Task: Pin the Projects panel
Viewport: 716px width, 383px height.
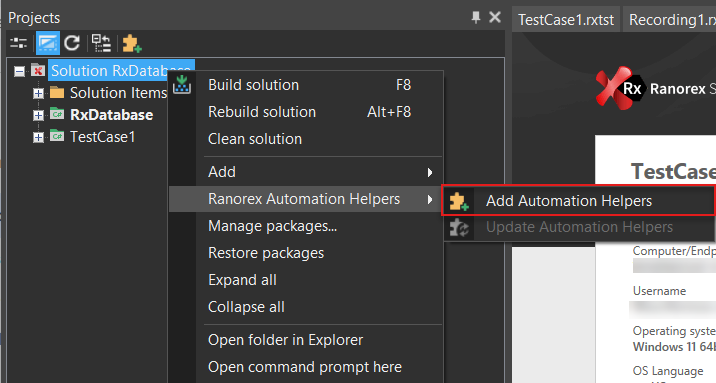Action: tap(476, 17)
